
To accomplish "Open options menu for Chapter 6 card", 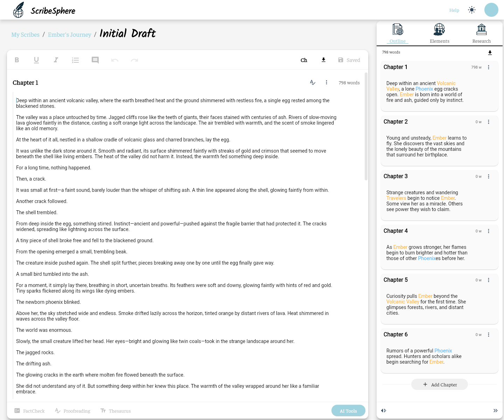I will [489, 335].
